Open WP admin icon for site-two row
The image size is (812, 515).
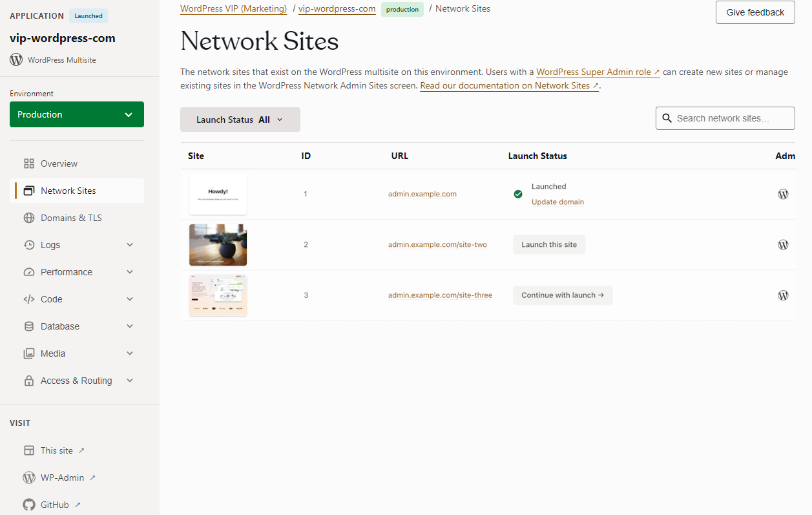(x=783, y=245)
